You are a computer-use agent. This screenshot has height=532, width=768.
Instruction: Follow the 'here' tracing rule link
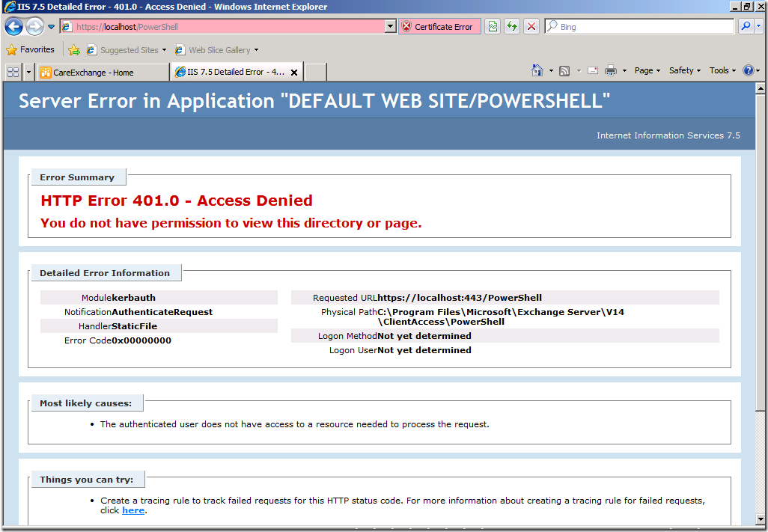pos(132,510)
